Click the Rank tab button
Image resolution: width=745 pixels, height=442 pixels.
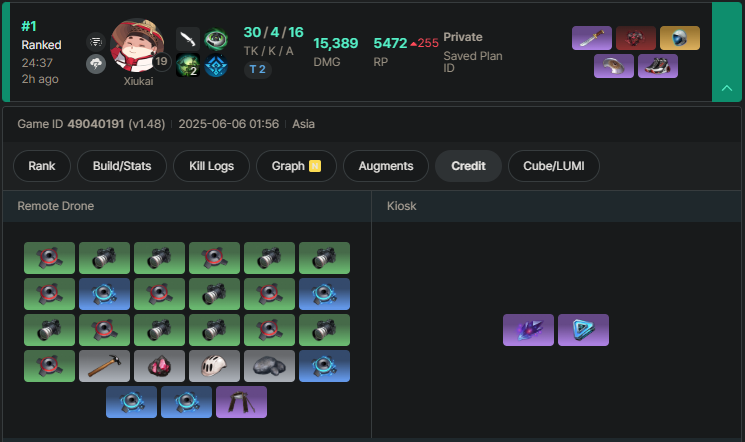tap(42, 166)
